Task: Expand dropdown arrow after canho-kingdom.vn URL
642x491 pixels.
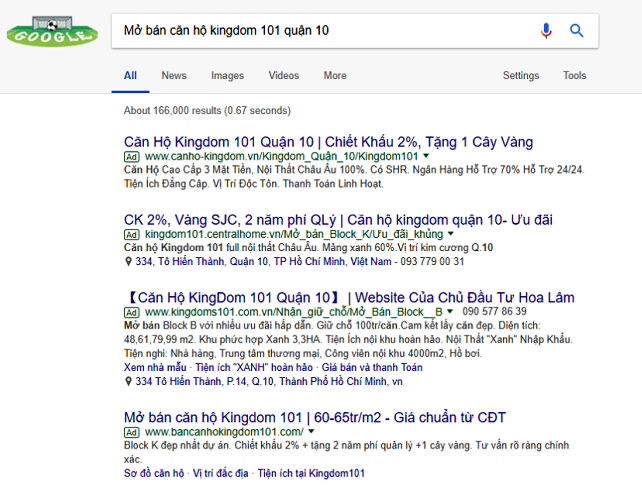Action: tap(426, 156)
